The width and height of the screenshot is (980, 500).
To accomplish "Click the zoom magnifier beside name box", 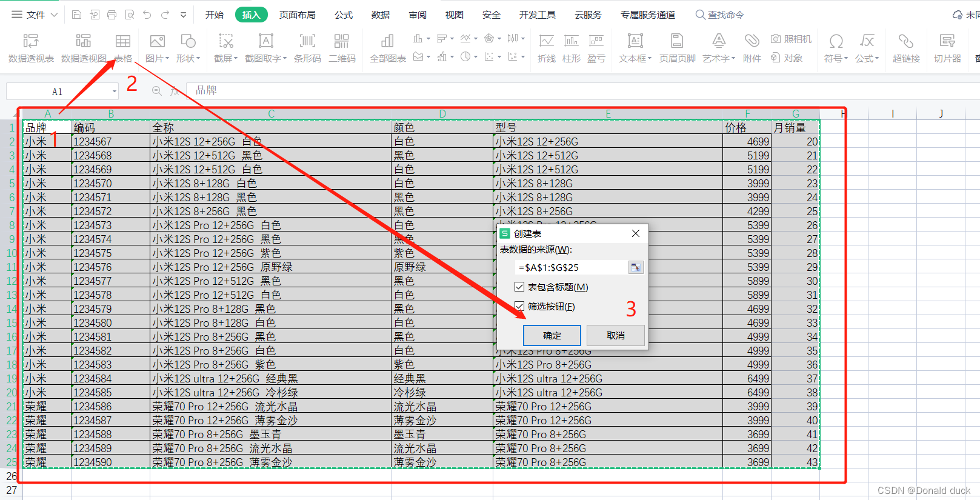I will (156, 91).
